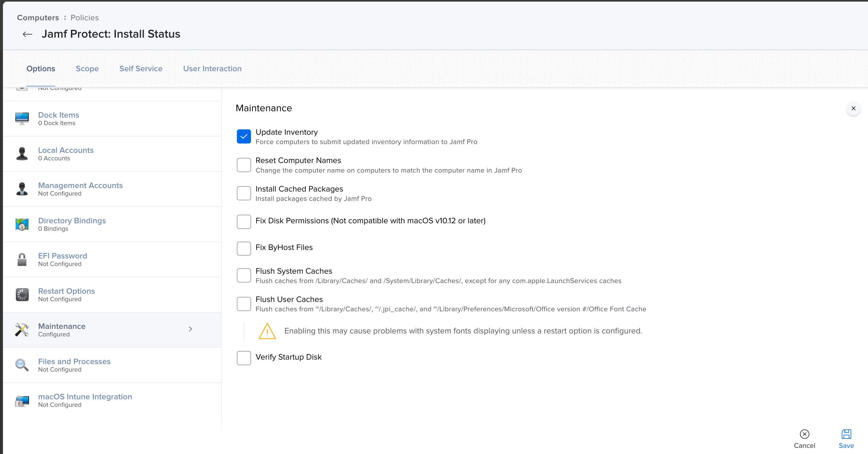This screenshot has width=868, height=454.
Task: Open the Scope tab
Action: click(x=87, y=69)
